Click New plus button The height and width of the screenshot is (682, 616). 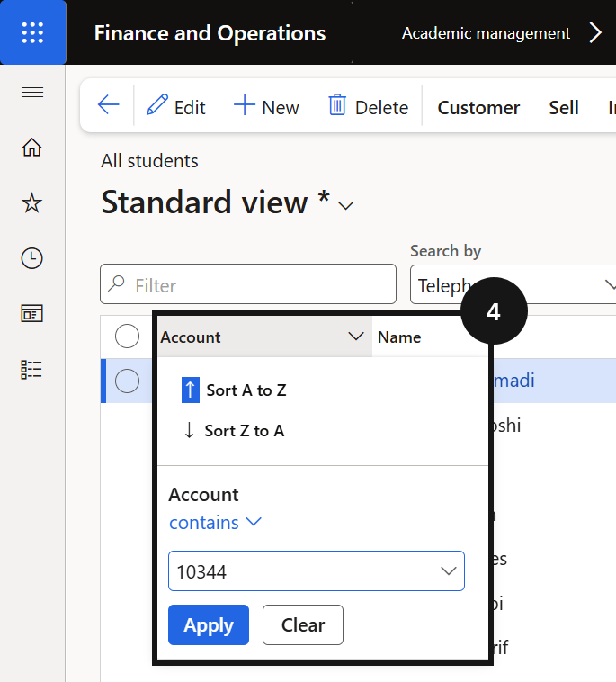coord(266,106)
